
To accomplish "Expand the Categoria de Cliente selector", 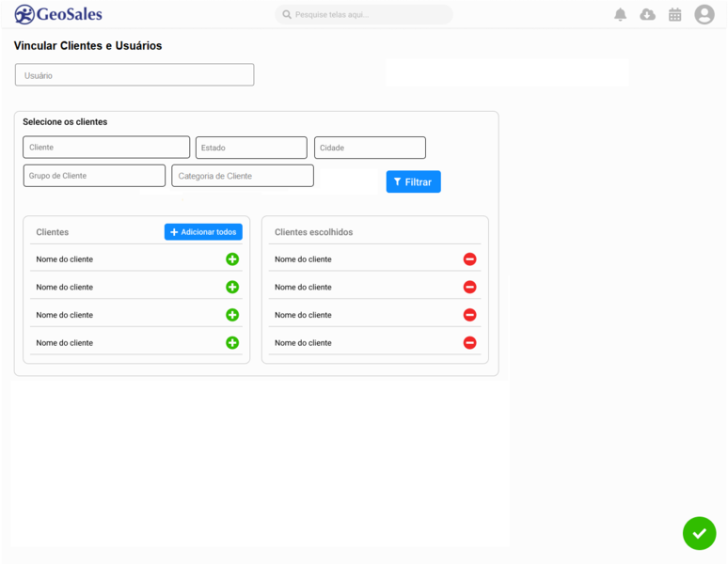I will 243,176.
